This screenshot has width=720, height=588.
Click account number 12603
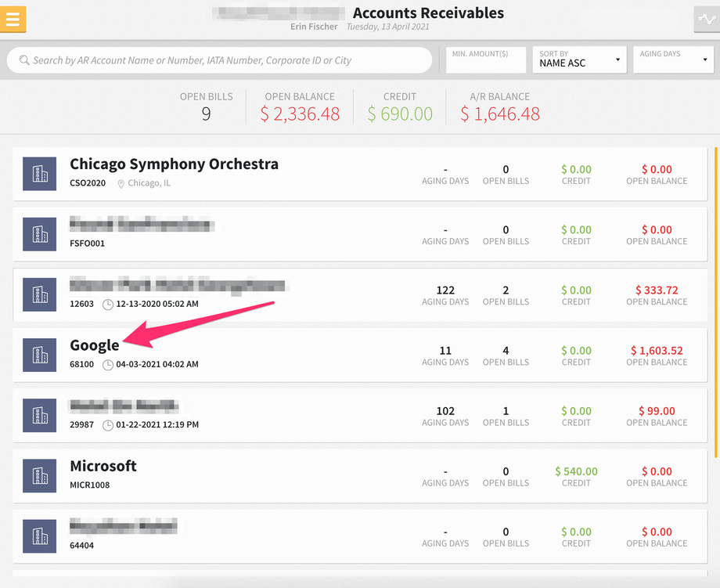click(x=81, y=304)
